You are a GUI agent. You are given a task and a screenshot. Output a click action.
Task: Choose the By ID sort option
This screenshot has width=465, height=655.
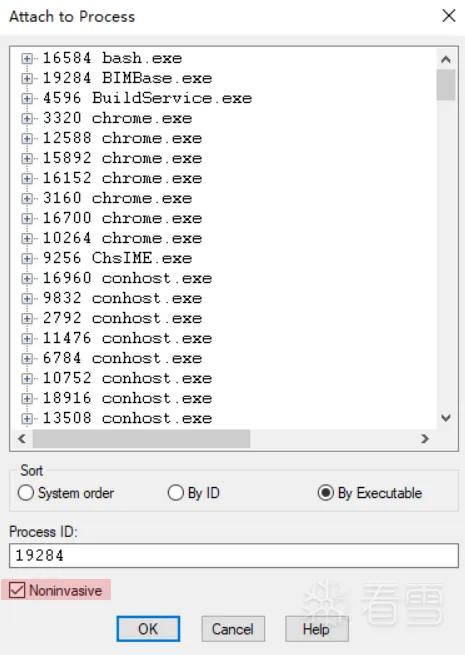pos(193,493)
